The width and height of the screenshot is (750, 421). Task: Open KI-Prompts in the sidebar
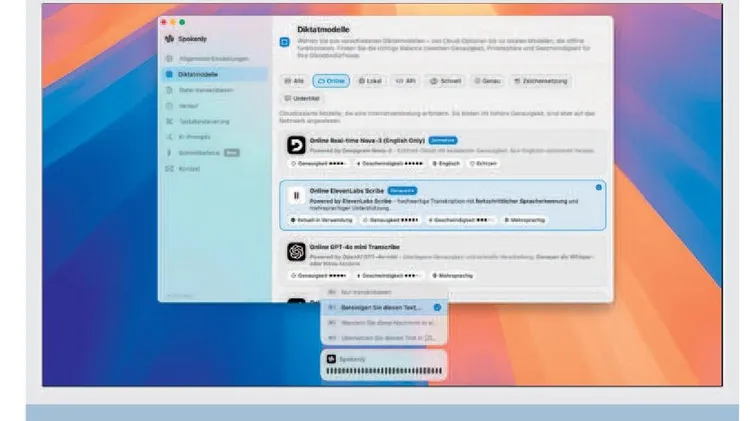(214, 137)
